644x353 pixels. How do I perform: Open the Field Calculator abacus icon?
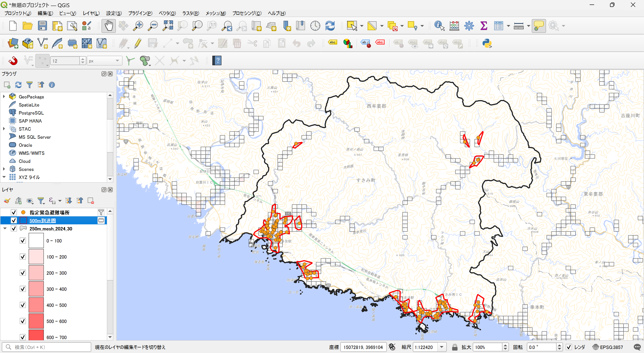pyautogui.click(x=454, y=26)
